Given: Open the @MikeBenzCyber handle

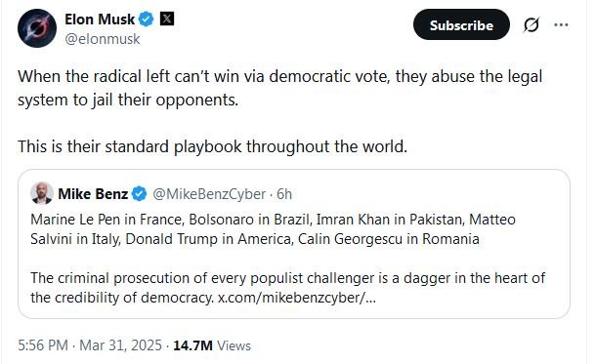Looking at the screenshot, I should point(209,194).
